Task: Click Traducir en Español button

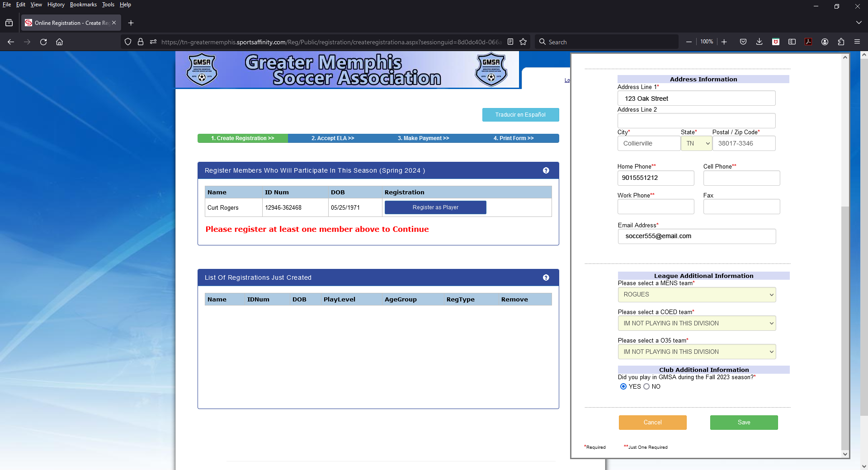Action: (520, 115)
